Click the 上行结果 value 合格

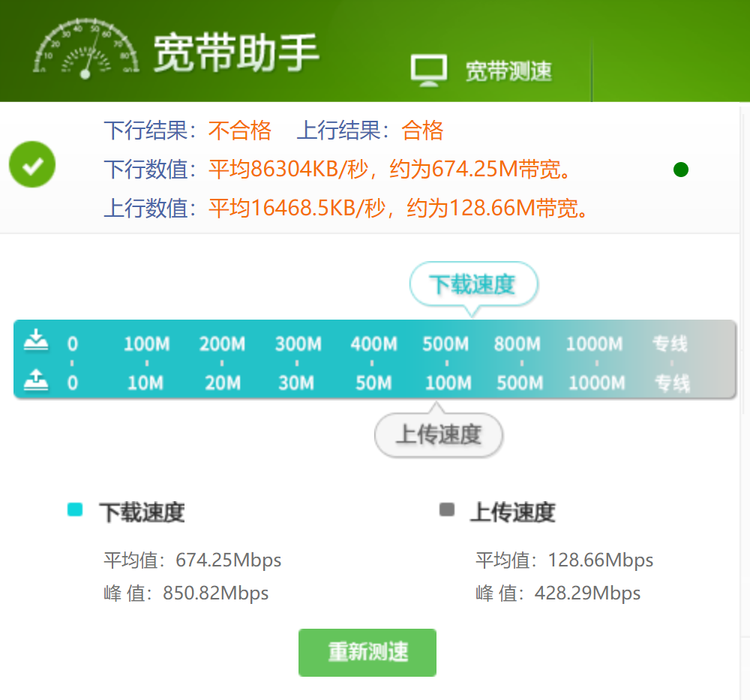422,131
